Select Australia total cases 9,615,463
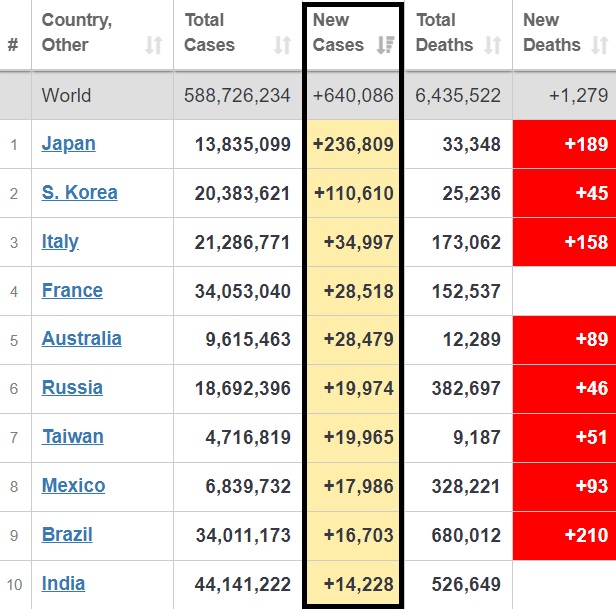Image resolution: width=616 pixels, height=609 pixels. [x=248, y=339]
